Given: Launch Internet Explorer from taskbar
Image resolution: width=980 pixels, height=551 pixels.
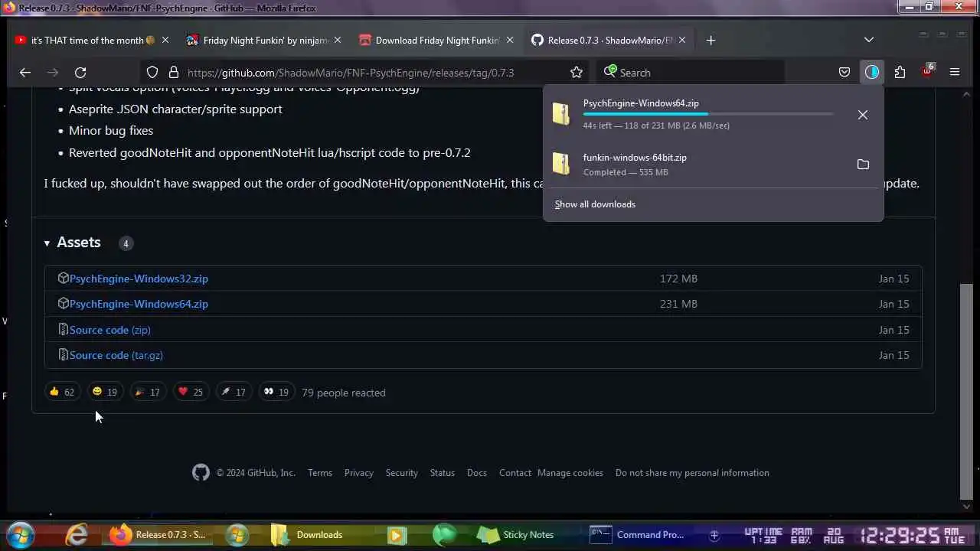Looking at the screenshot, I should click(77, 534).
